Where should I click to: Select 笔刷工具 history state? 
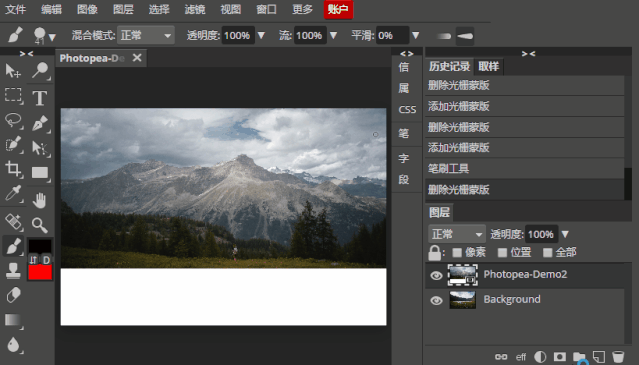[x=524, y=169]
